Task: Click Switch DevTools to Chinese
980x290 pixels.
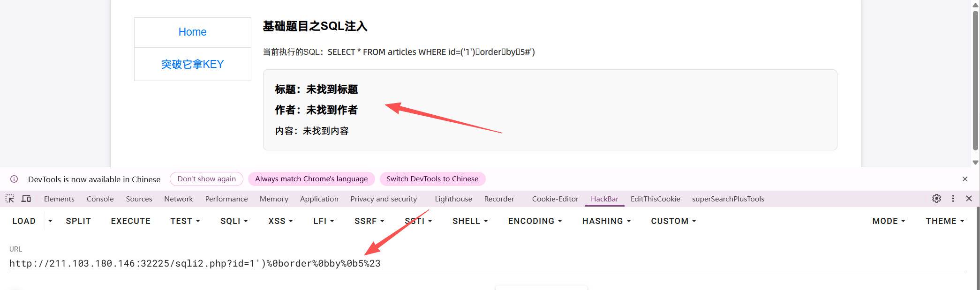Action: 432,179
